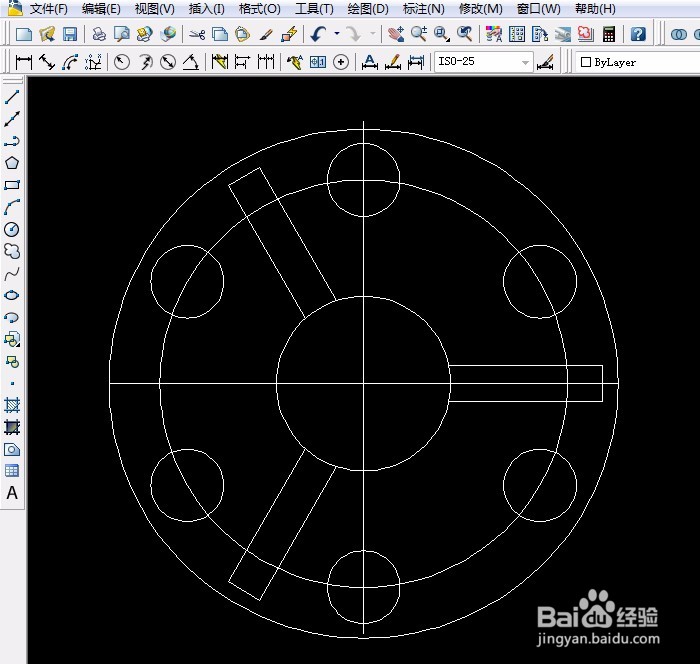Open the 视图(V) menu
The image size is (700, 664).
154,9
